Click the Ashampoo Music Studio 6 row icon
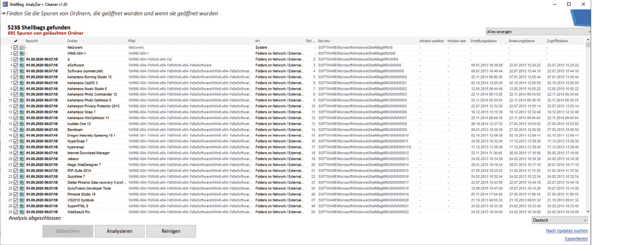 22,89
